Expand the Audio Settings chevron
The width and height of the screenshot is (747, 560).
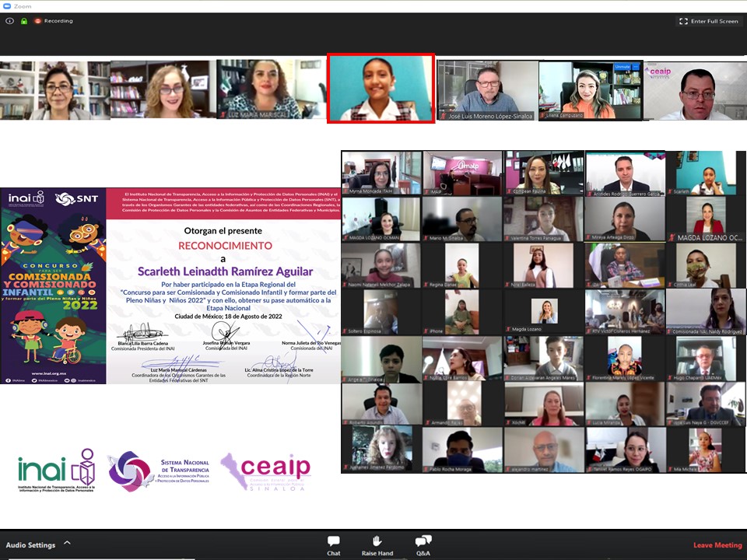pyautogui.click(x=67, y=542)
